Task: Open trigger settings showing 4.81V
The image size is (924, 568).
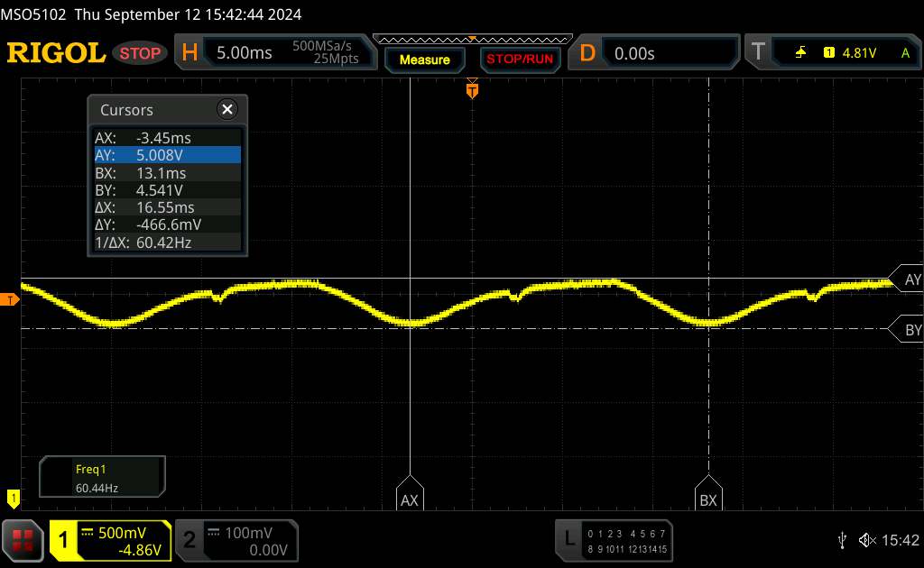Action: pyautogui.click(x=831, y=53)
